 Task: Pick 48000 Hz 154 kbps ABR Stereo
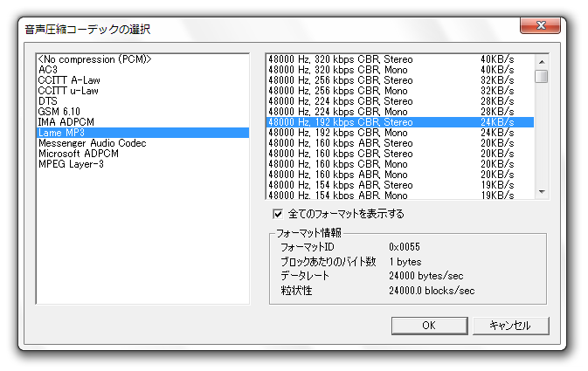[x=400, y=185]
